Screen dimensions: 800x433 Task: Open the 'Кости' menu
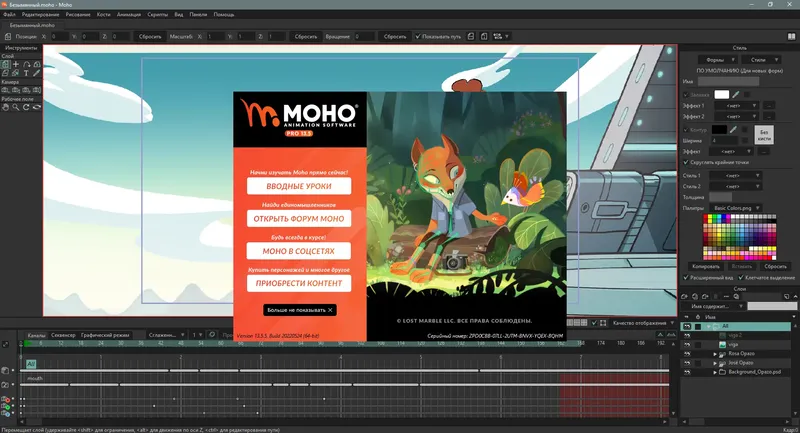tap(104, 14)
